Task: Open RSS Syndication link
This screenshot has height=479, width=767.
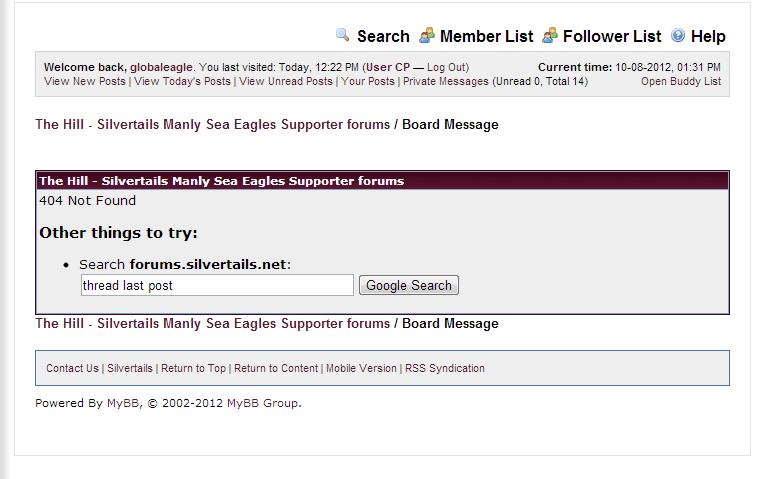Action: [x=445, y=368]
